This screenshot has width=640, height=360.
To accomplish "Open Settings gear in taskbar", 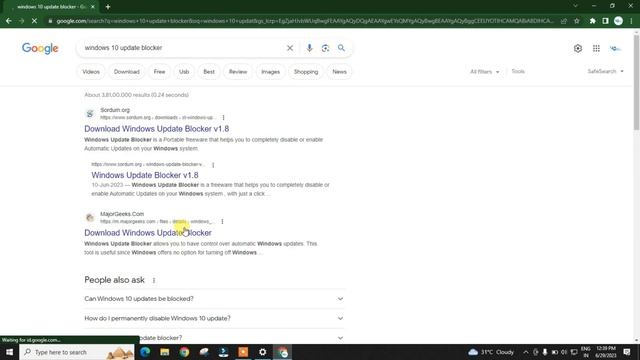I will [262, 352].
